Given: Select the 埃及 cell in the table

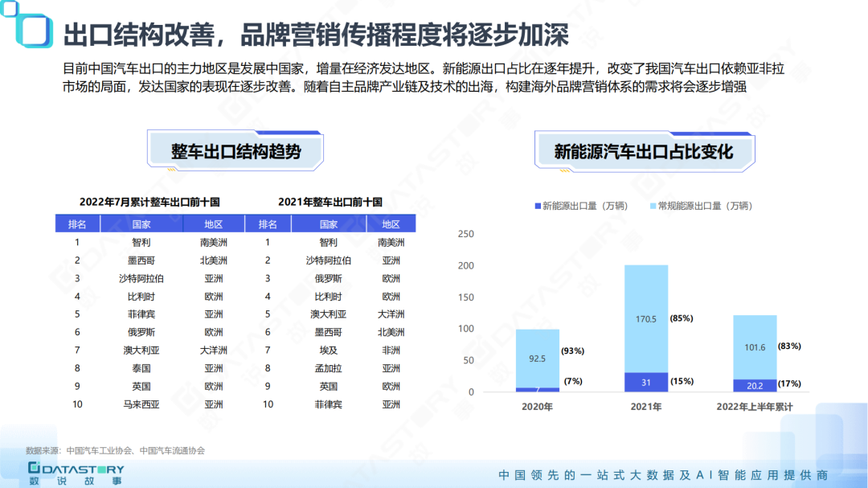Looking at the screenshot, I should click(328, 350).
